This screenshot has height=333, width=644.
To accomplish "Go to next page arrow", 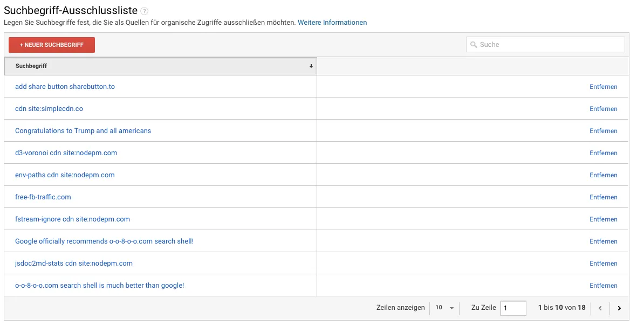I will tap(619, 308).
